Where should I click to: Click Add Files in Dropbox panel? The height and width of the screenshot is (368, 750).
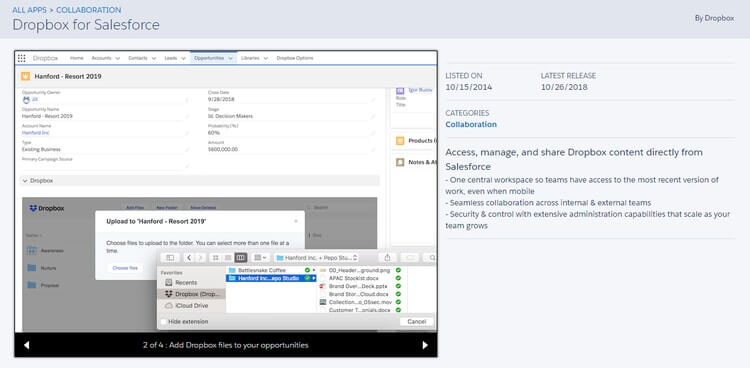[x=135, y=208]
